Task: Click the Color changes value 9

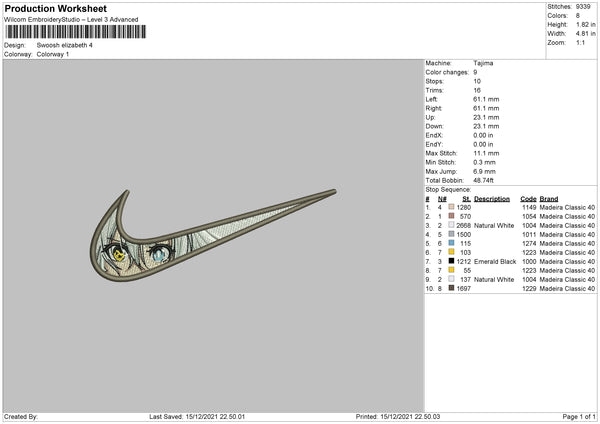Action: 475,72
